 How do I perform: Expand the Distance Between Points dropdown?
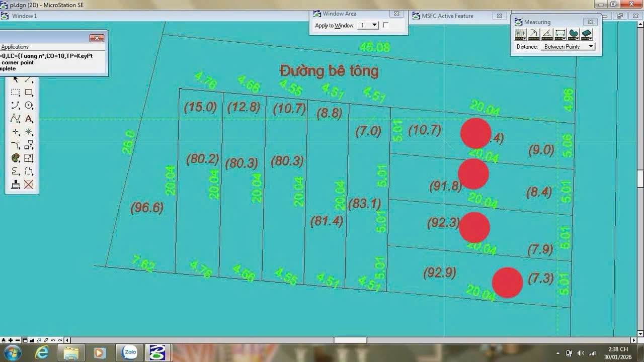click(x=591, y=47)
